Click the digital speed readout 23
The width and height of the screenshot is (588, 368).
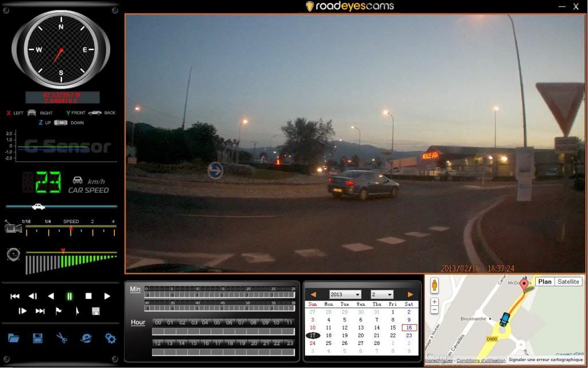click(x=48, y=182)
